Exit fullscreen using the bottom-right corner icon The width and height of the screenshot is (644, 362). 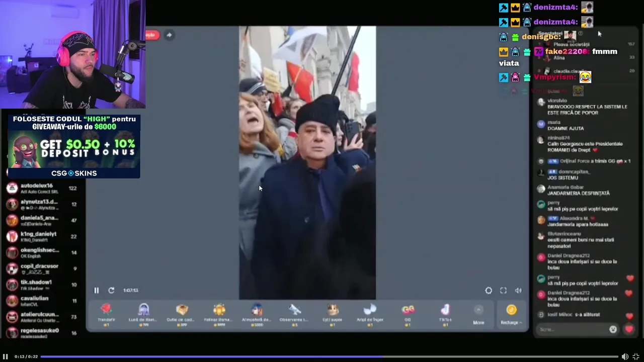coord(636,356)
